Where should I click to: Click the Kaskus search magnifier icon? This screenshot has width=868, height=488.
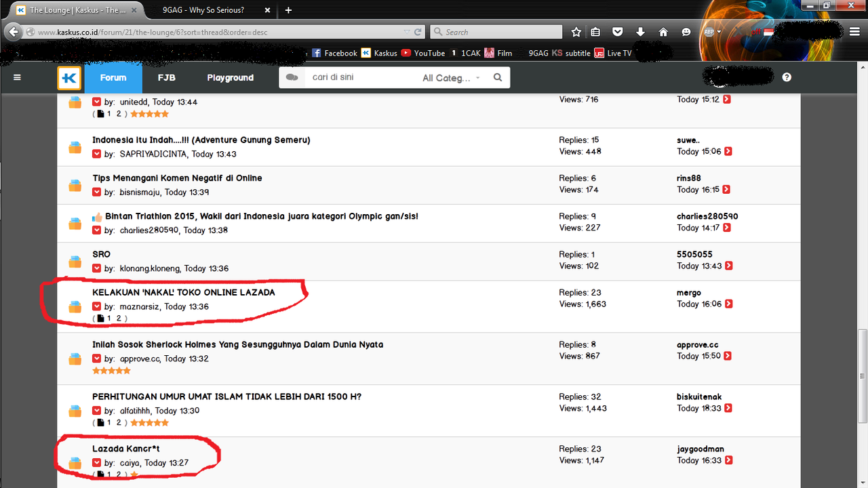tap(498, 77)
